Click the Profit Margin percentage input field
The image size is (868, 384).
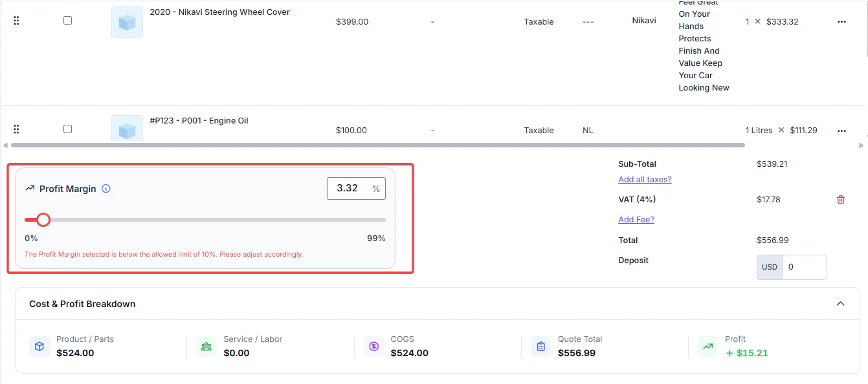(356, 188)
